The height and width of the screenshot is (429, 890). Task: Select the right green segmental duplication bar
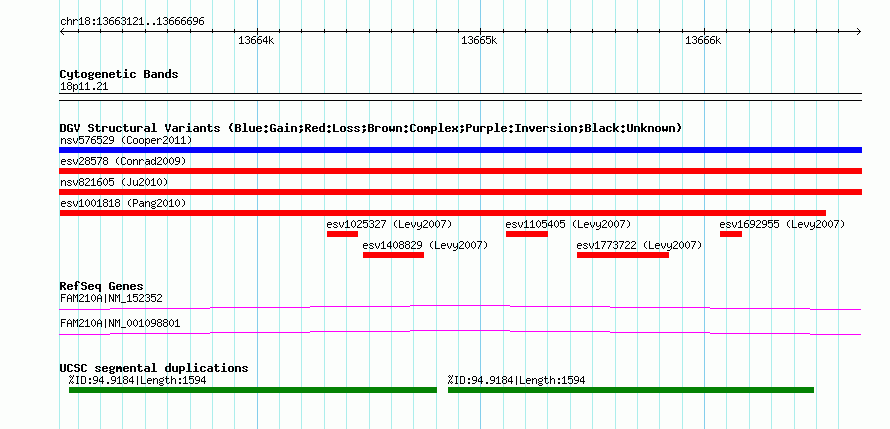(631, 390)
